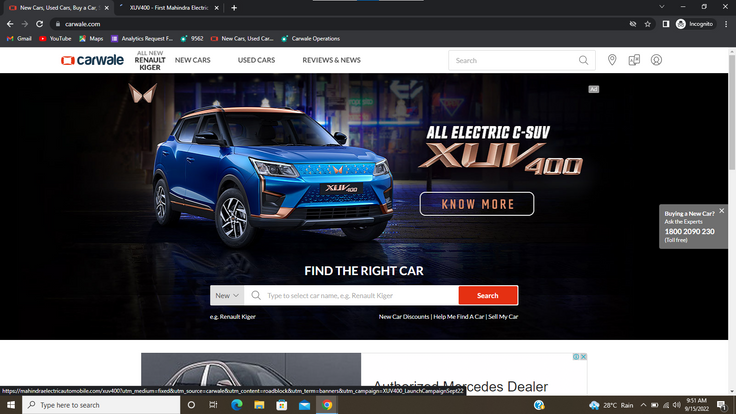Close the Mercedes ad banner

click(583, 357)
